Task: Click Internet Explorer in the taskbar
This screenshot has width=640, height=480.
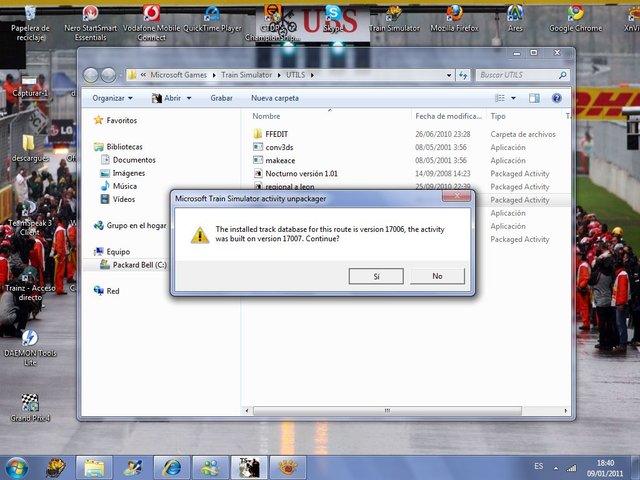Action: (172, 467)
